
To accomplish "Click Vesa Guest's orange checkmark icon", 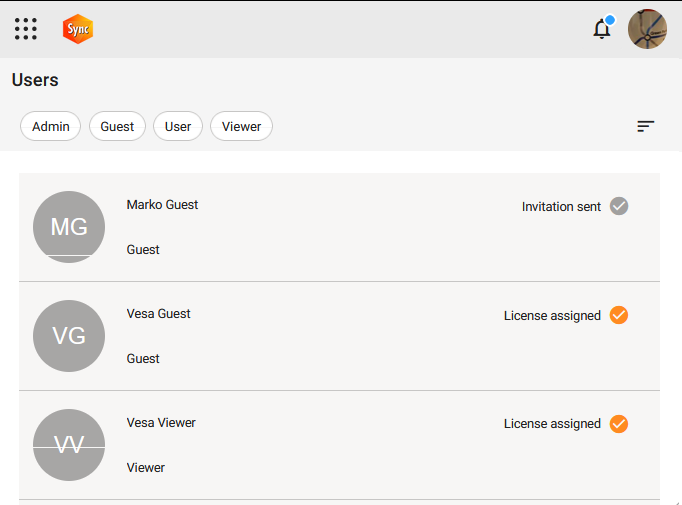I will click(x=619, y=315).
